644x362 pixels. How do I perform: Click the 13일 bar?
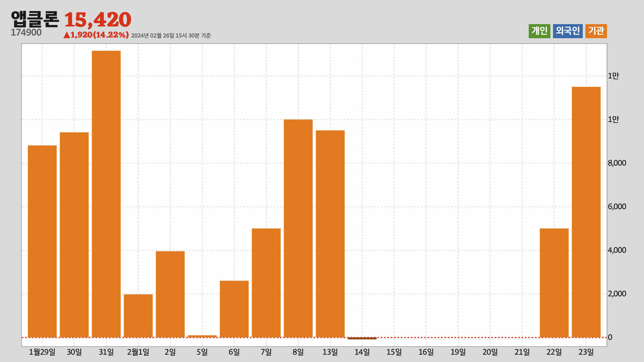(x=330, y=234)
